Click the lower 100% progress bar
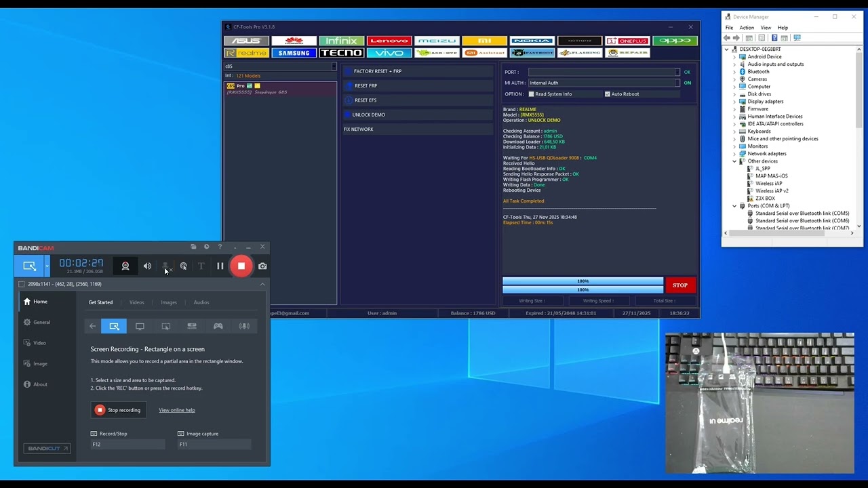 (583, 289)
